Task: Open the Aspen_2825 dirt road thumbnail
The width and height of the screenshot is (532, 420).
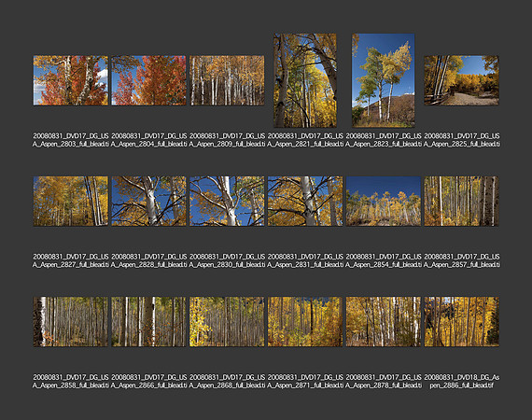Action: coord(461,80)
